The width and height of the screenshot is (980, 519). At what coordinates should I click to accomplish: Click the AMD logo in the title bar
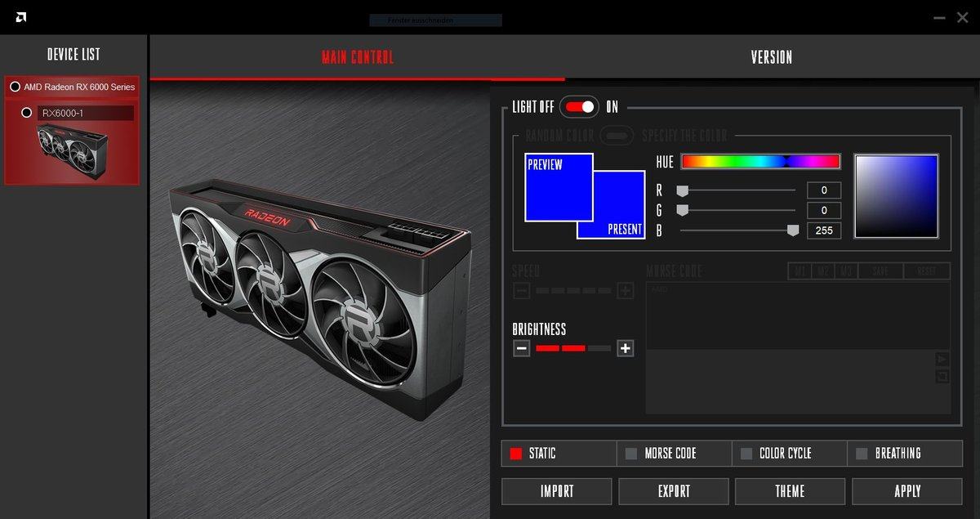coord(20,17)
